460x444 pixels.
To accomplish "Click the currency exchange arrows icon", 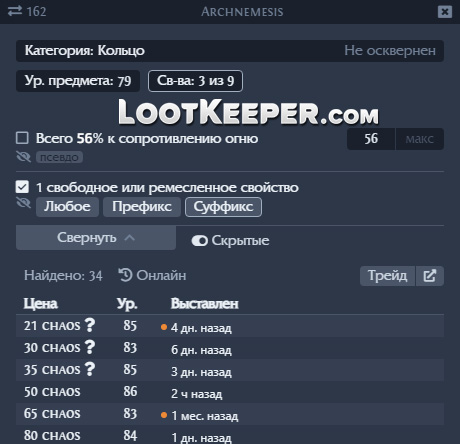I will (x=15, y=12).
